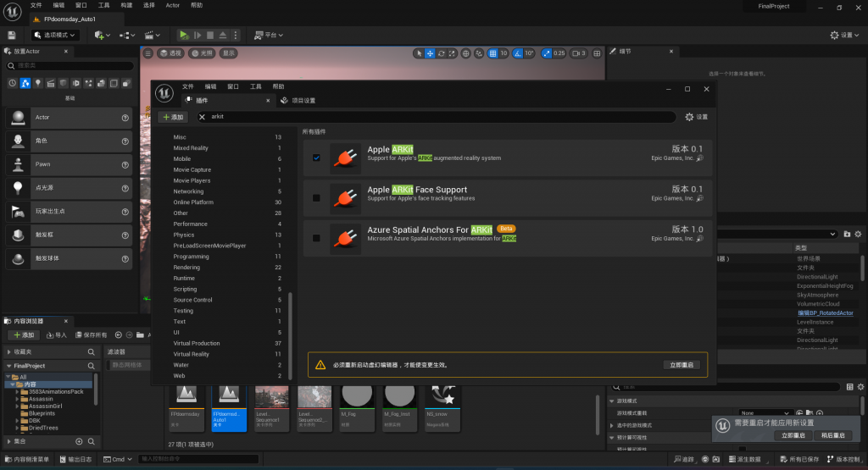Select the cursor select mode in viewport
The width and height of the screenshot is (868, 470).
pos(419,53)
